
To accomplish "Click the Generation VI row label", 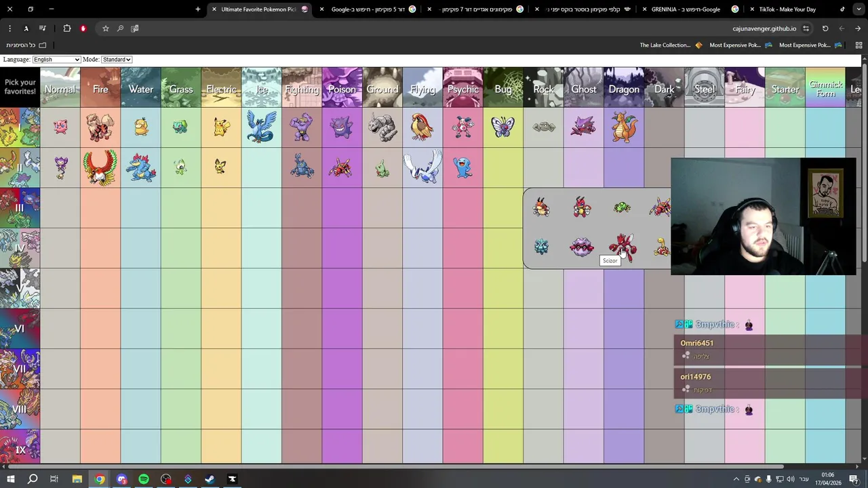I will click(20, 329).
